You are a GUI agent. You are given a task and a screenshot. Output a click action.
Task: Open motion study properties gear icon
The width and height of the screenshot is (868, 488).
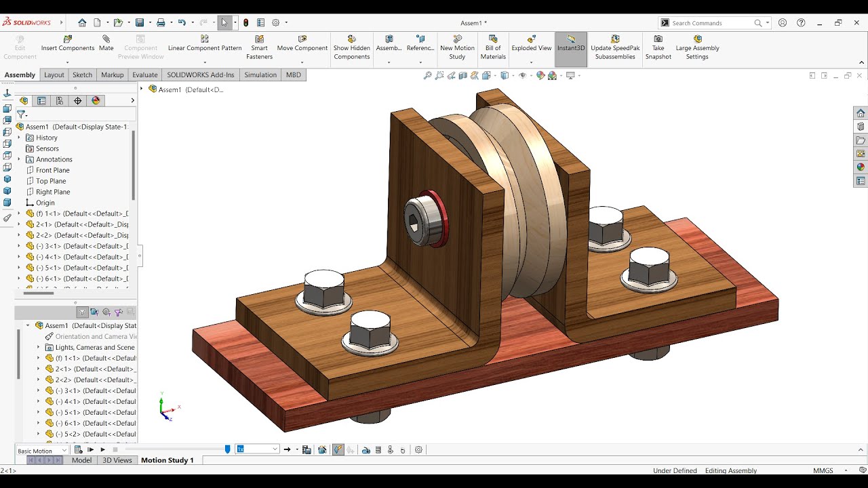(x=418, y=449)
